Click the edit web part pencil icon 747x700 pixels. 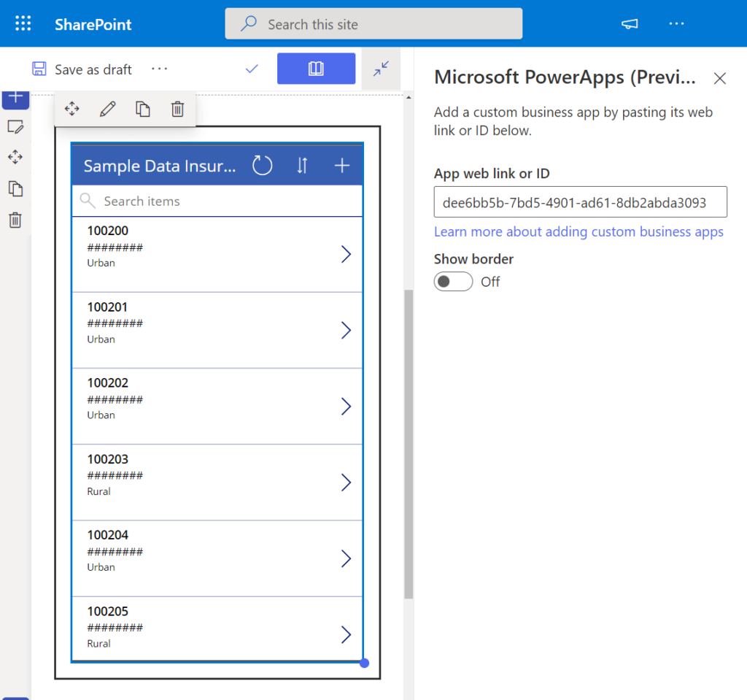108,109
